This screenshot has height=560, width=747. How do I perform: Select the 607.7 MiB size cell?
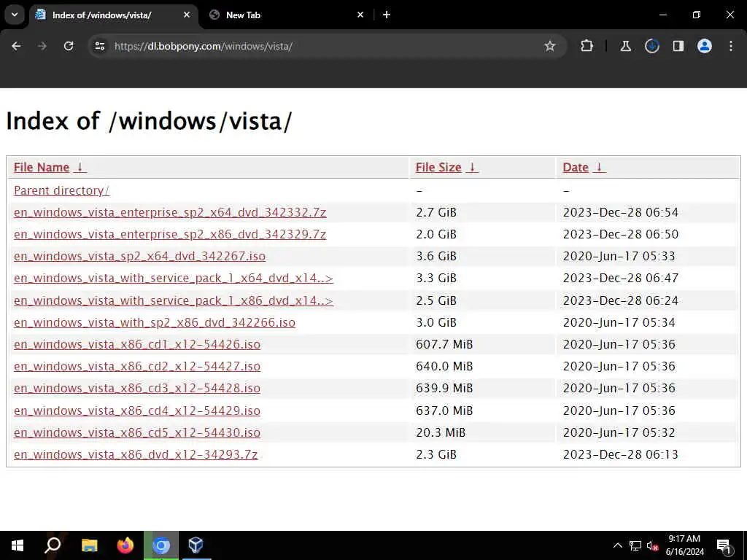[x=444, y=344]
